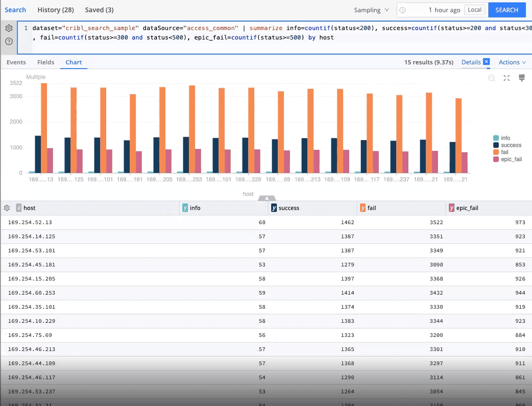The width and height of the screenshot is (532, 406).
Task: Expand chart to fullscreen view
Action: pyautogui.click(x=507, y=78)
